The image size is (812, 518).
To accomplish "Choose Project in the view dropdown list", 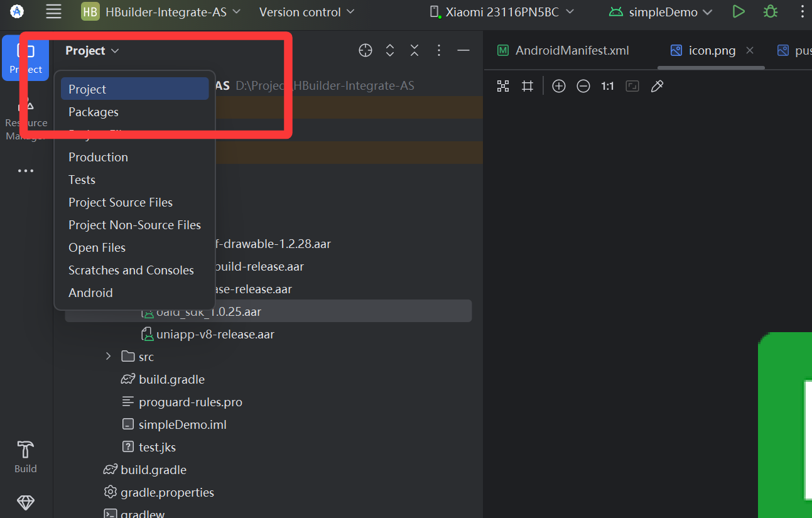I will click(134, 89).
